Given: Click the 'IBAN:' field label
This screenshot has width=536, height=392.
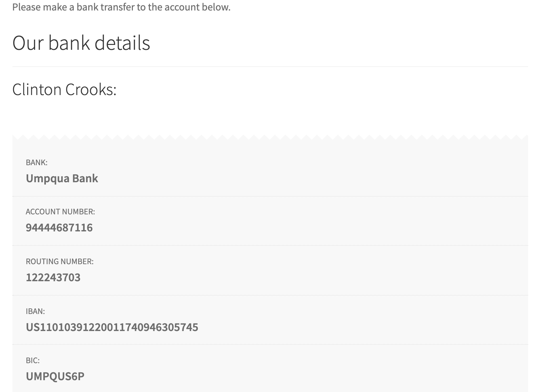Looking at the screenshot, I should click(35, 311).
